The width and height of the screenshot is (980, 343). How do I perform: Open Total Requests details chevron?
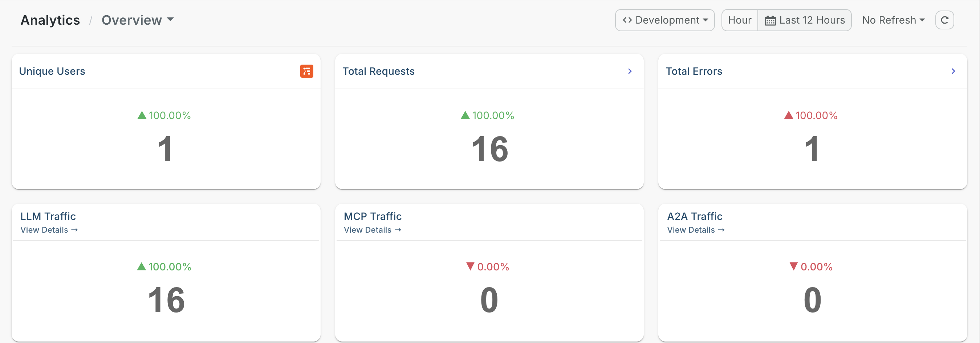(630, 71)
